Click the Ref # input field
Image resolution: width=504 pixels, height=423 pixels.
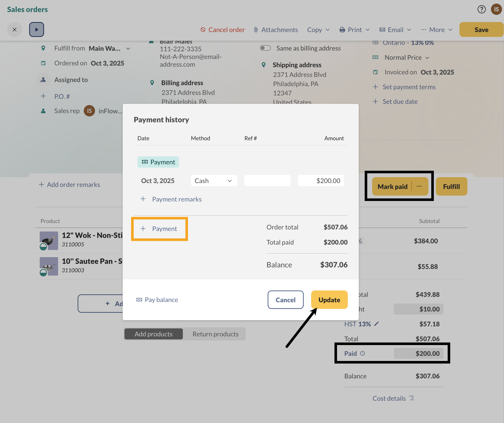click(267, 180)
